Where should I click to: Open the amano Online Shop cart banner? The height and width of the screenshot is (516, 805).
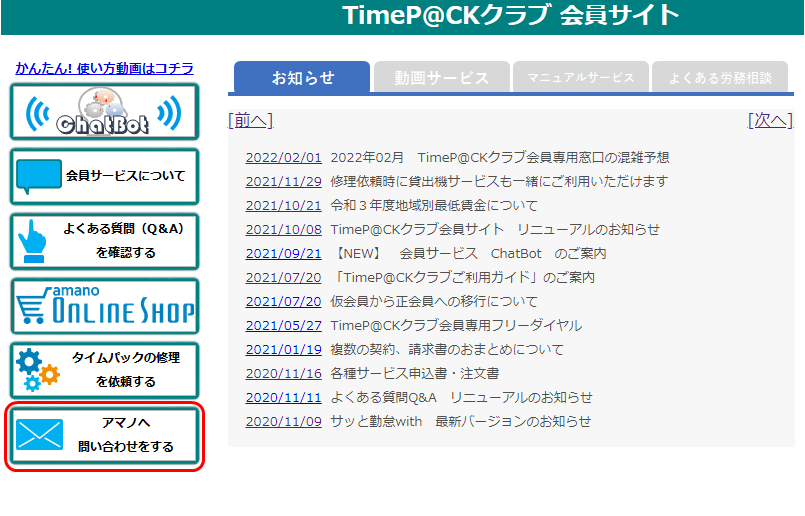pos(104,306)
